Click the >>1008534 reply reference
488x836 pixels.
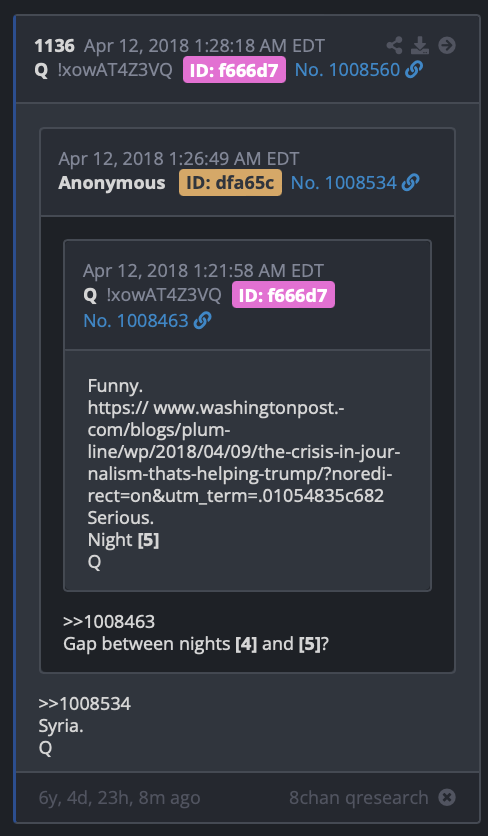(x=84, y=704)
